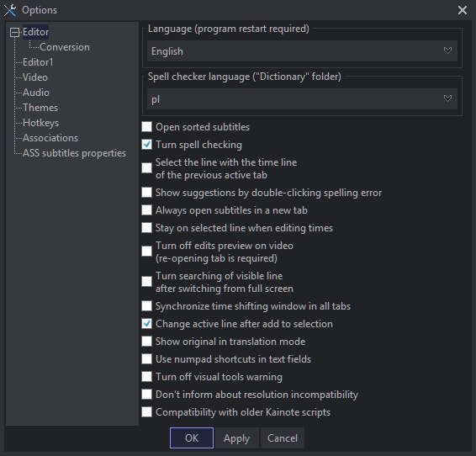Enable Open sorted subtitles checkbox

point(146,127)
